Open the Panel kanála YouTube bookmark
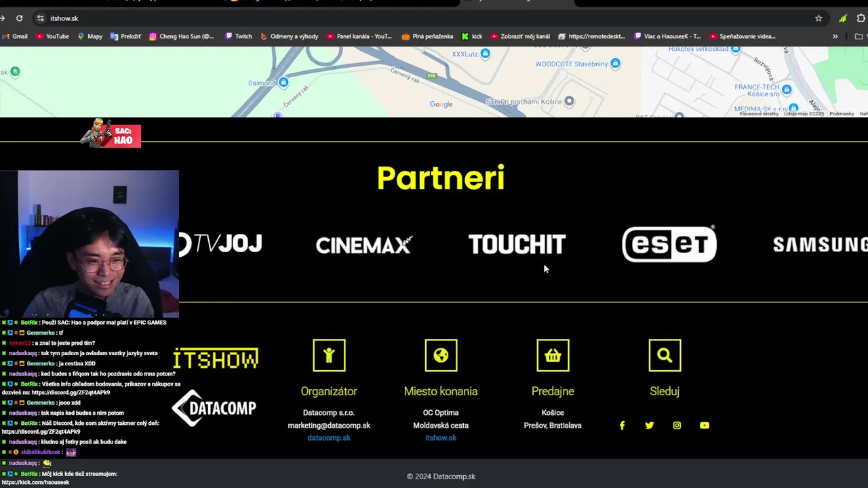868x488 pixels. (359, 37)
